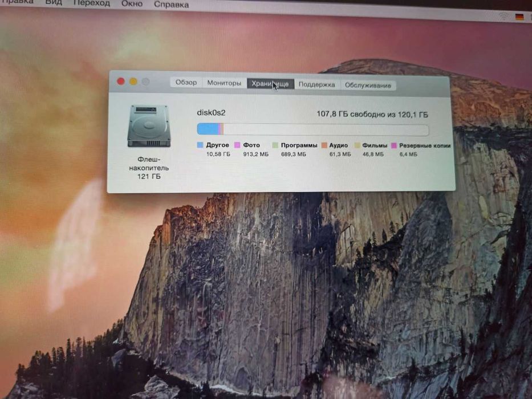Image resolution: width=532 pixels, height=399 pixels.
Task: Click the magenta Резервные копии swatch
Action: 394,145
